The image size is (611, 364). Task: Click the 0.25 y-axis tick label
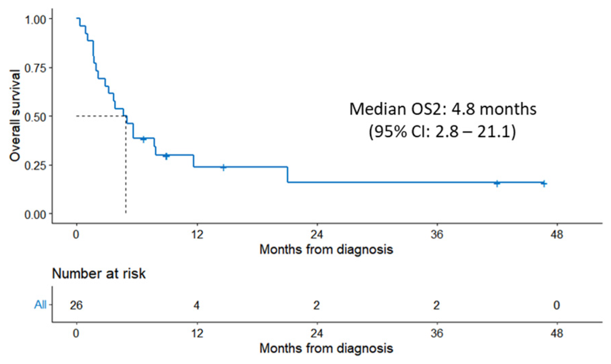(35, 165)
